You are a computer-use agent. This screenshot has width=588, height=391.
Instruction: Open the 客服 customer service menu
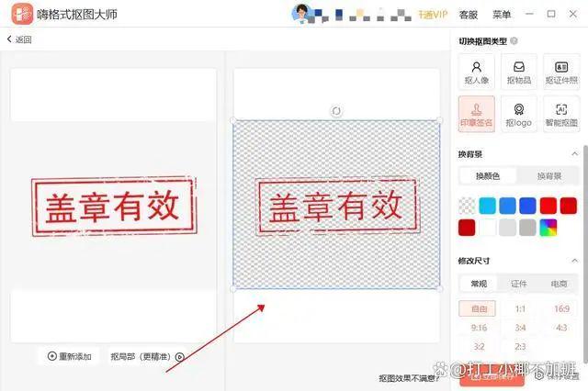click(x=469, y=15)
